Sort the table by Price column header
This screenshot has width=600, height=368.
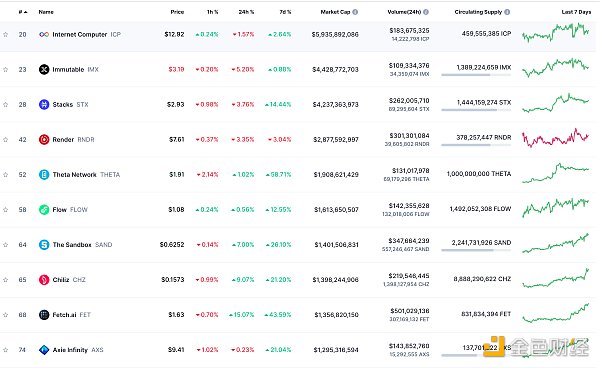tap(177, 12)
